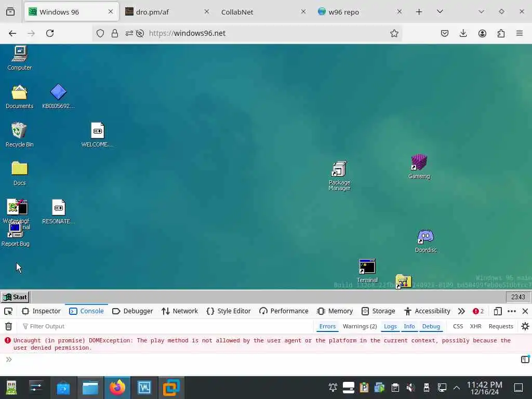532x399 pixels.
Task: Open a new browser tab
Action: [419, 12]
